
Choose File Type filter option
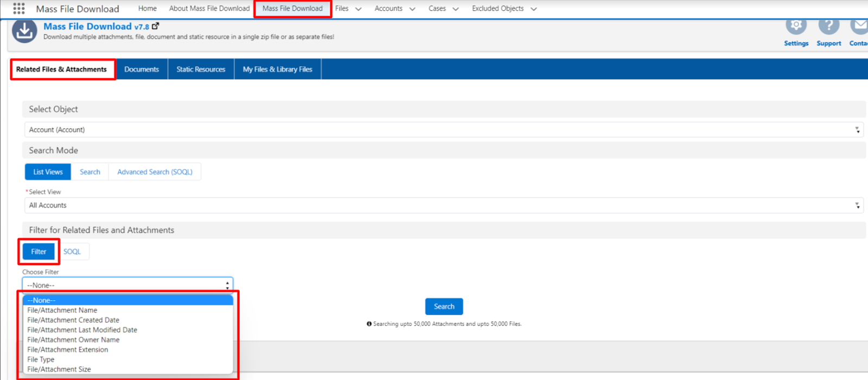(x=127, y=359)
